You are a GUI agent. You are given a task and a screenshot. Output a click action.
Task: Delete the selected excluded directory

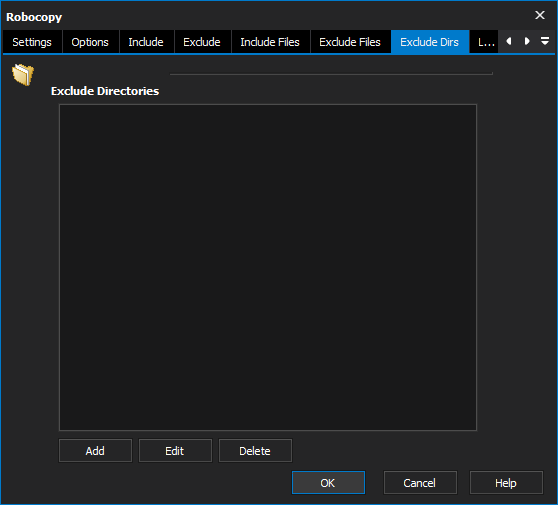click(x=255, y=451)
